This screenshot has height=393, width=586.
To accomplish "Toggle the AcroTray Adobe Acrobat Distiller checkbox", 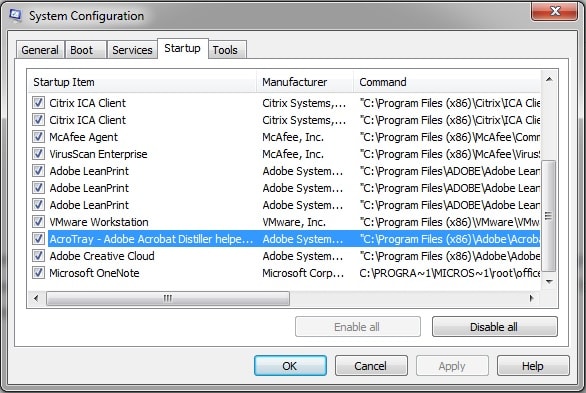I will pyautogui.click(x=38, y=238).
